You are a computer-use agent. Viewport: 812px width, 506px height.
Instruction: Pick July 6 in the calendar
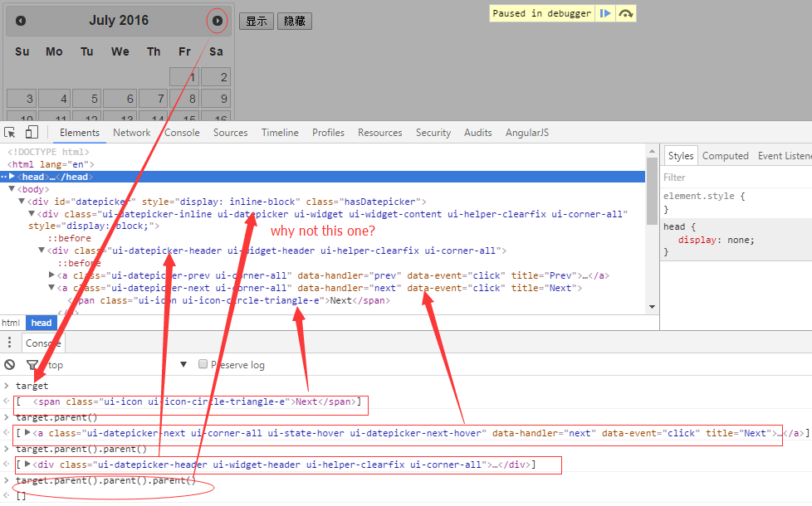coord(120,99)
